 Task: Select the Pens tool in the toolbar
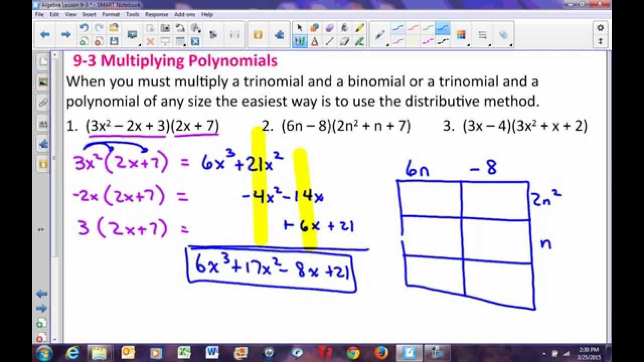(300, 42)
